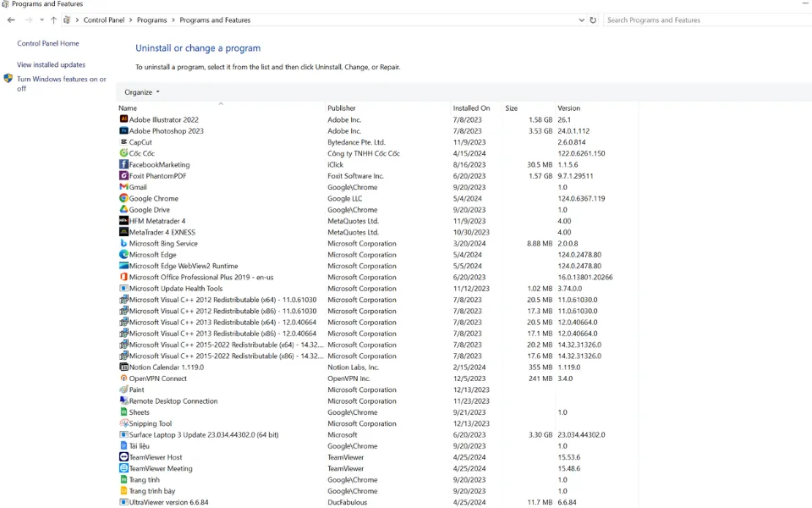812x508 pixels.
Task: Open the recent locations dropdown arrow
Action: 41,19
